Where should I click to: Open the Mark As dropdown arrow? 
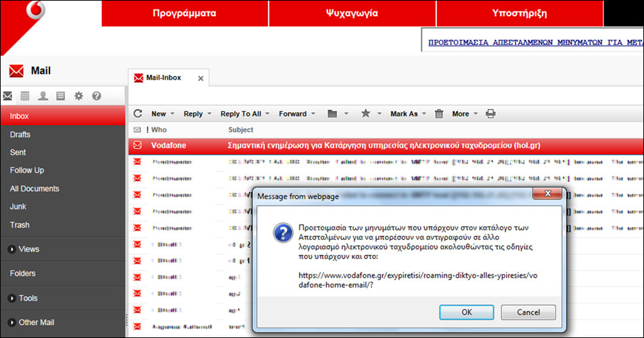point(424,114)
